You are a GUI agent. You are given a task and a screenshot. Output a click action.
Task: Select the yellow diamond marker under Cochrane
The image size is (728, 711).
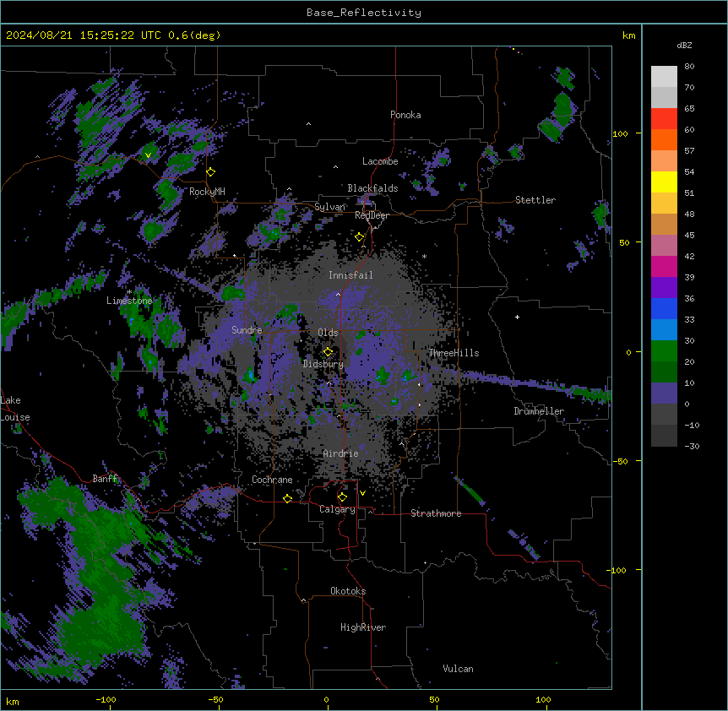click(x=287, y=498)
